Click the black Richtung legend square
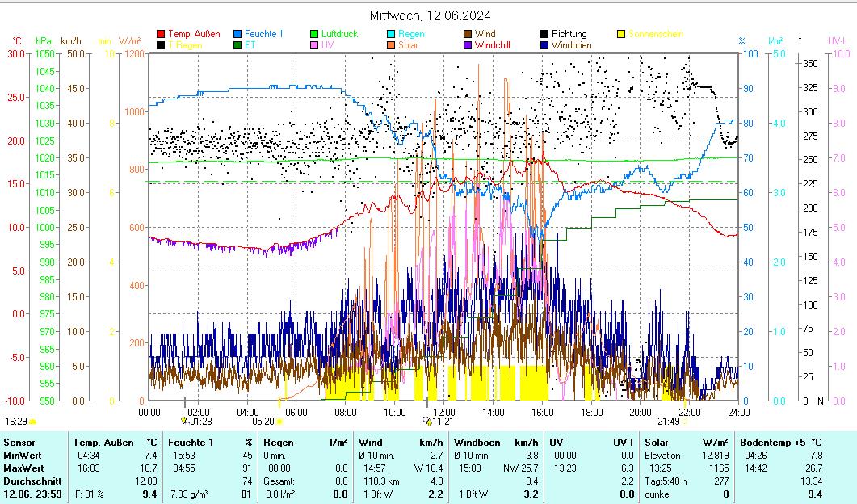The width and height of the screenshot is (857, 504). 544,35
